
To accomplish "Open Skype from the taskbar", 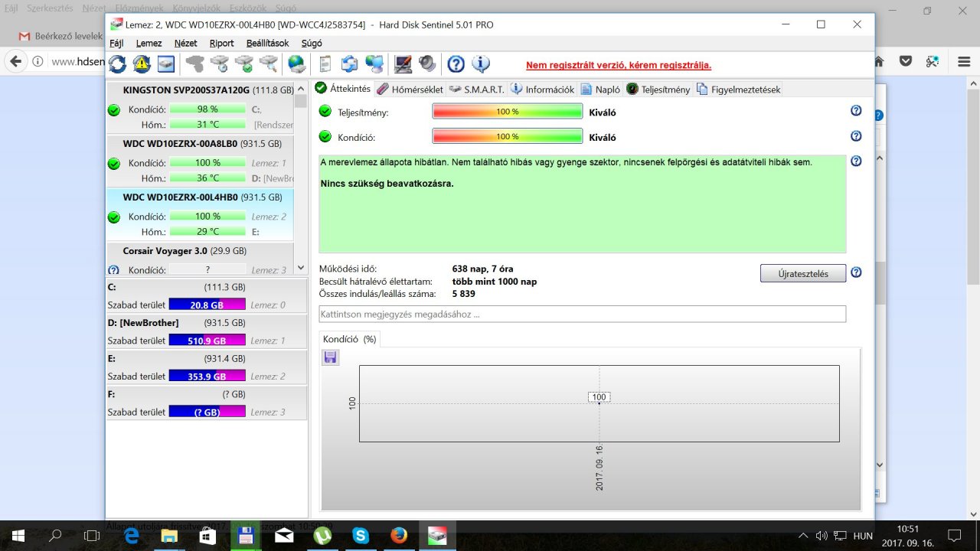I will point(361,536).
